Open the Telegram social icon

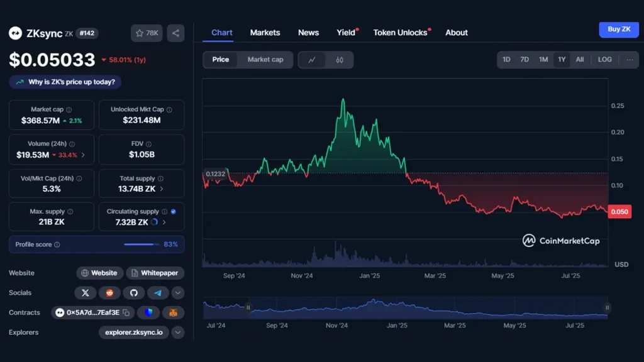click(x=158, y=293)
